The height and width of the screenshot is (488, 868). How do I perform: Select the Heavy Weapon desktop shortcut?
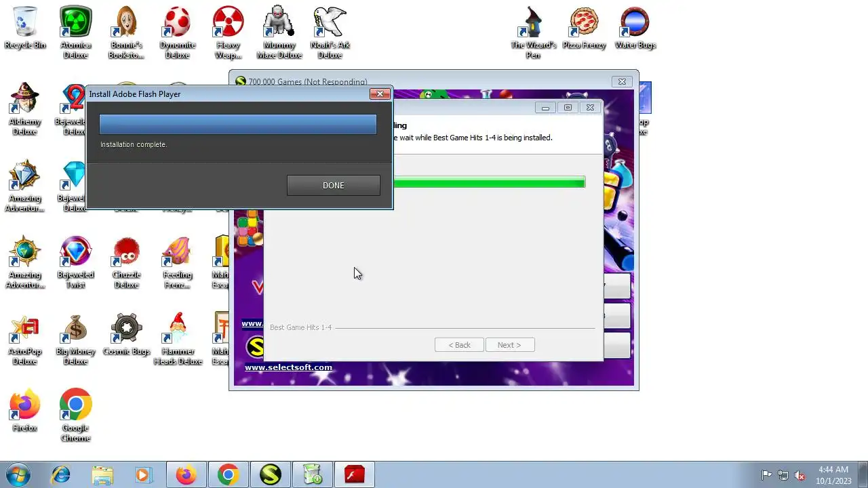point(228,33)
